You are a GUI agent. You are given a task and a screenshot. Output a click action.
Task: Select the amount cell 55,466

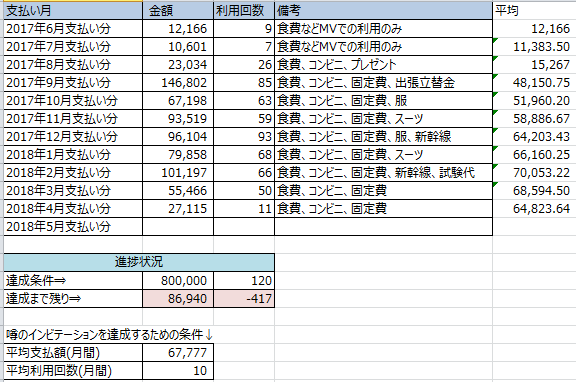click(x=178, y=191)
